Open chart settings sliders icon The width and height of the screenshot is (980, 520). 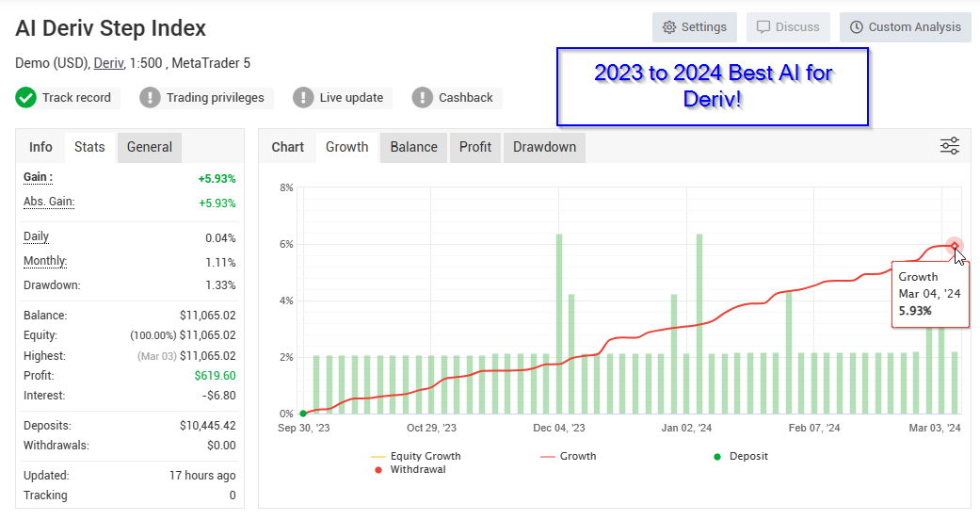click(949, 146)
